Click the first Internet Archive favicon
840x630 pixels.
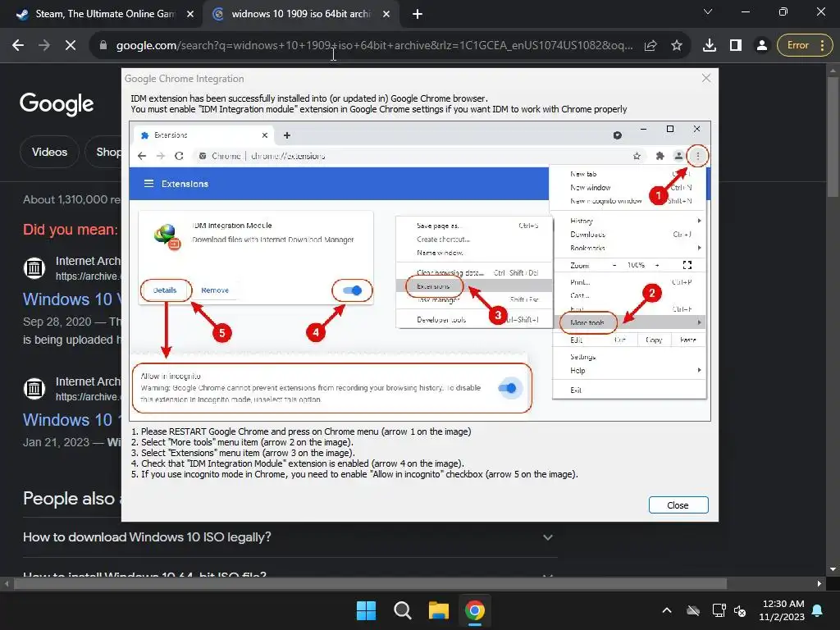(34, 268)
